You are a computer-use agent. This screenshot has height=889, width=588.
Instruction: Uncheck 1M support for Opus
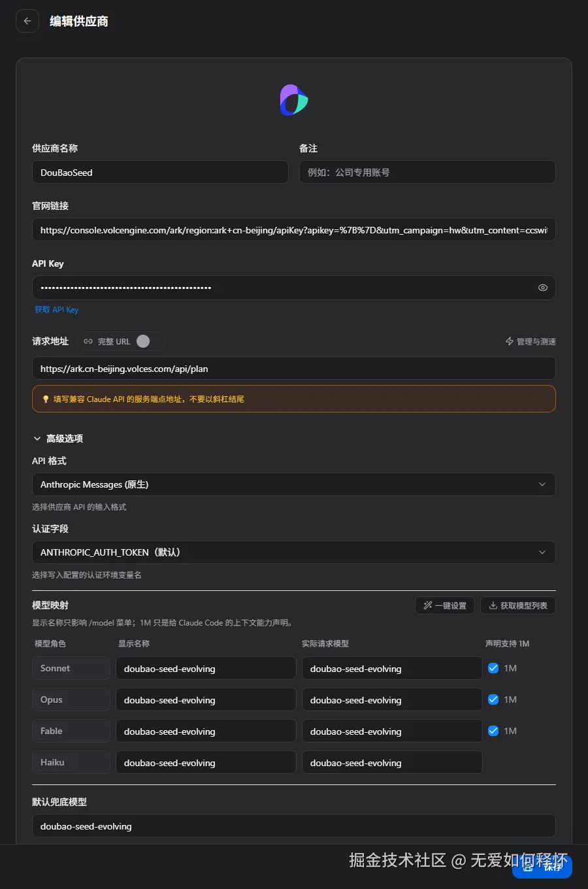pos(493,699)
